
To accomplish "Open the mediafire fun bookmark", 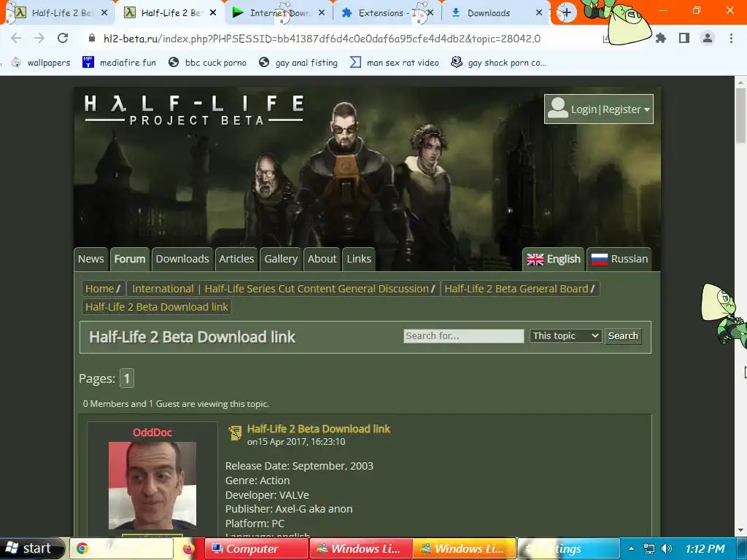I will point(119,63).
